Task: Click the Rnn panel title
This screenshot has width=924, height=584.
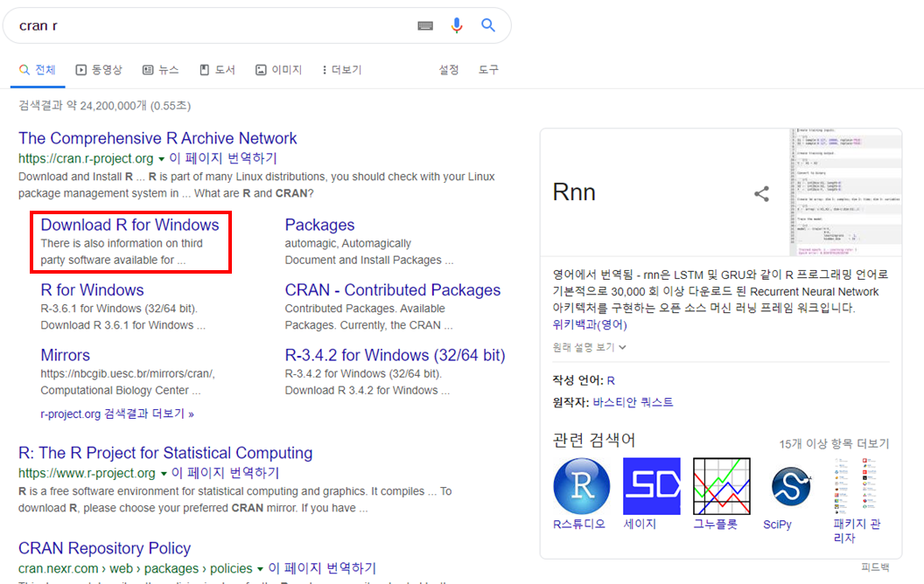Action: tap(574, 192)
